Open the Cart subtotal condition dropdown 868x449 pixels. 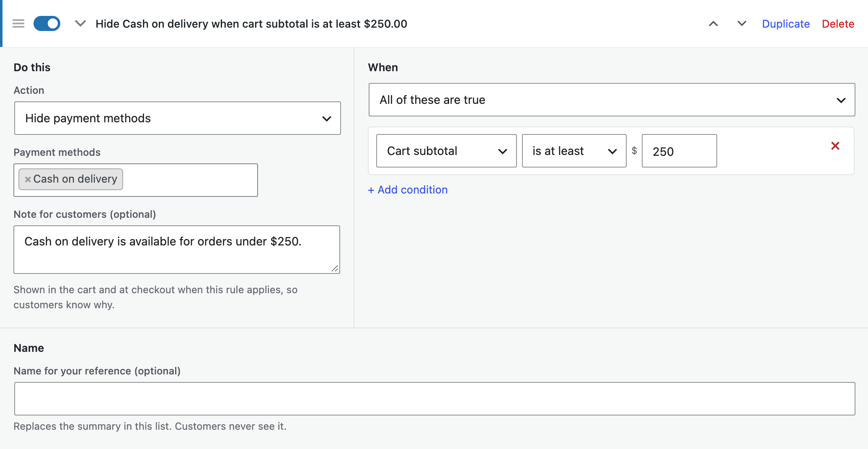(x=447, y=151)
